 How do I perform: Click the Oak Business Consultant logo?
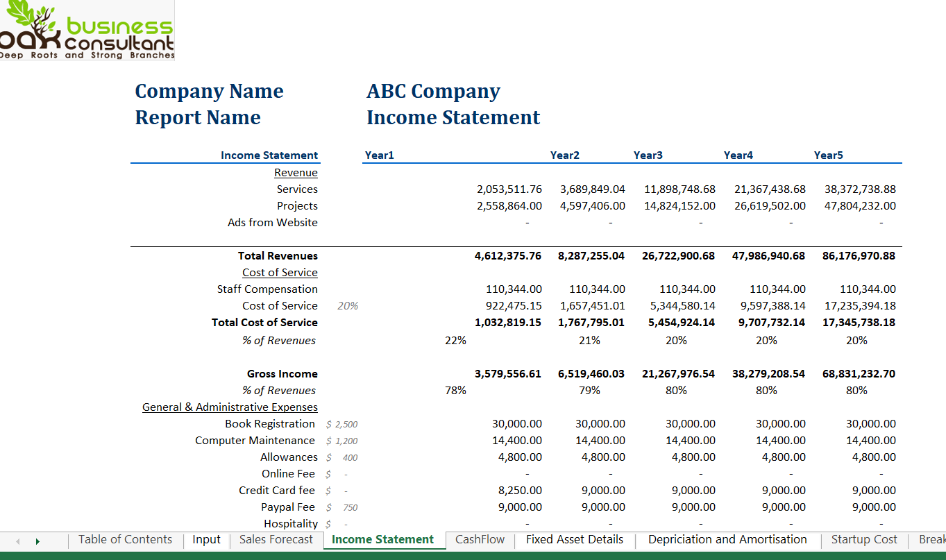(x=87, y=31)
